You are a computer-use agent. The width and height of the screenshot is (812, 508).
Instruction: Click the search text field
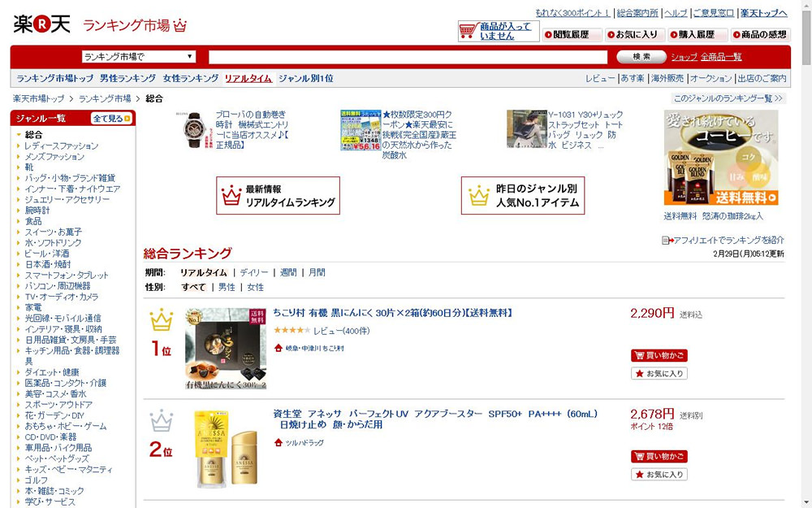[408, 57]
